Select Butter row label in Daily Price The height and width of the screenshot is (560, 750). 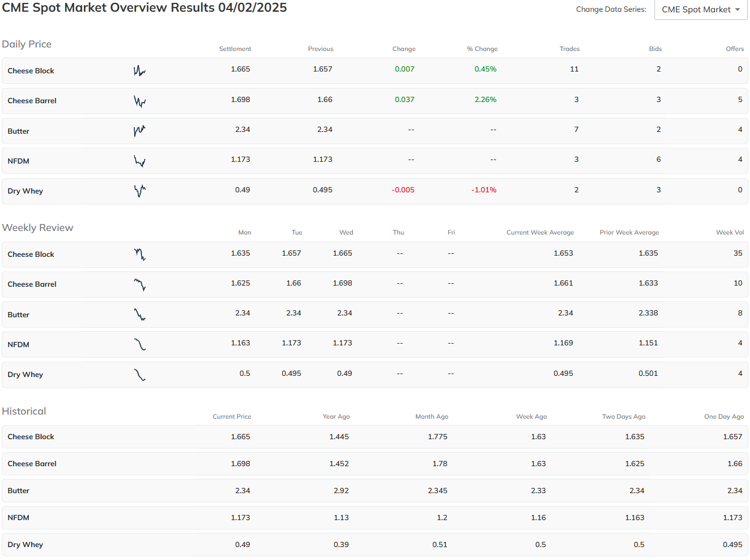[18, 131]
